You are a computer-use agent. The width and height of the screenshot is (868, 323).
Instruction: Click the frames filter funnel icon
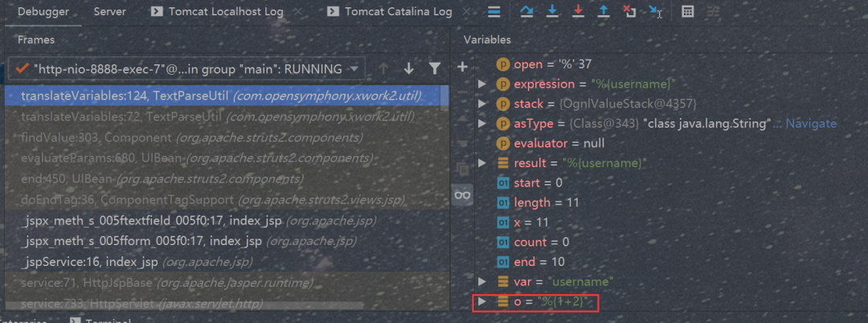point(435,68)
